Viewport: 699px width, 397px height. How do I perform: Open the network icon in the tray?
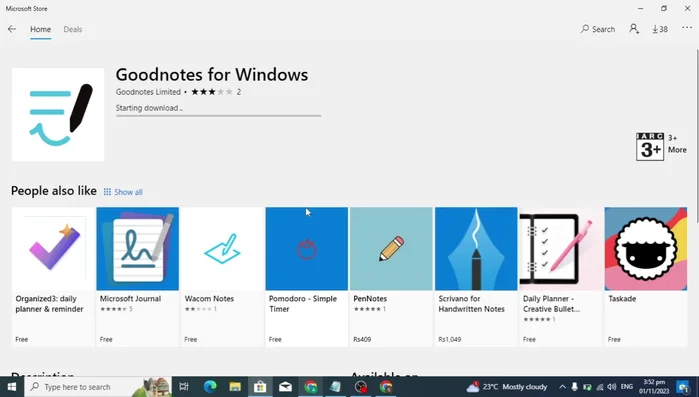tap(600, 387)
